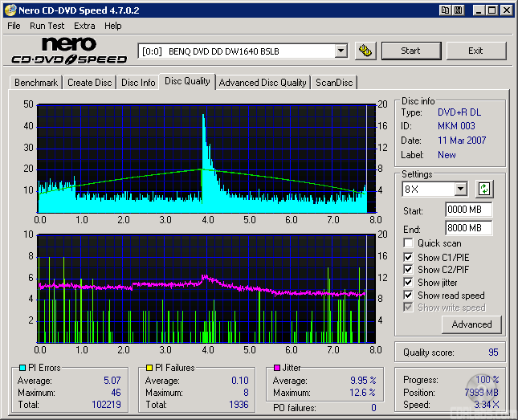Open the Run Test menu
The width and height of the screenshot is (518, 420).
pos(47,26)
